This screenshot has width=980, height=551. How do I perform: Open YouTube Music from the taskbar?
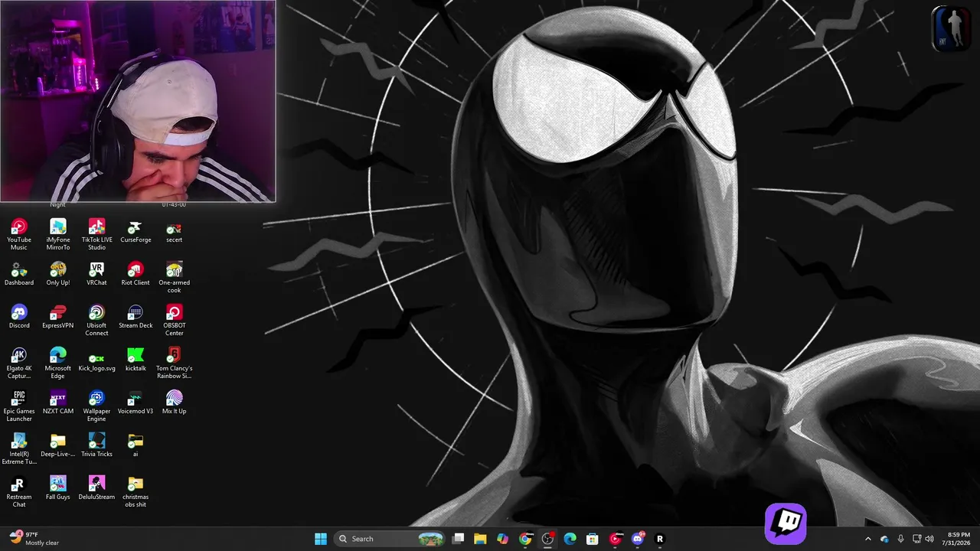pyautogui.click(x=615, y=539)
